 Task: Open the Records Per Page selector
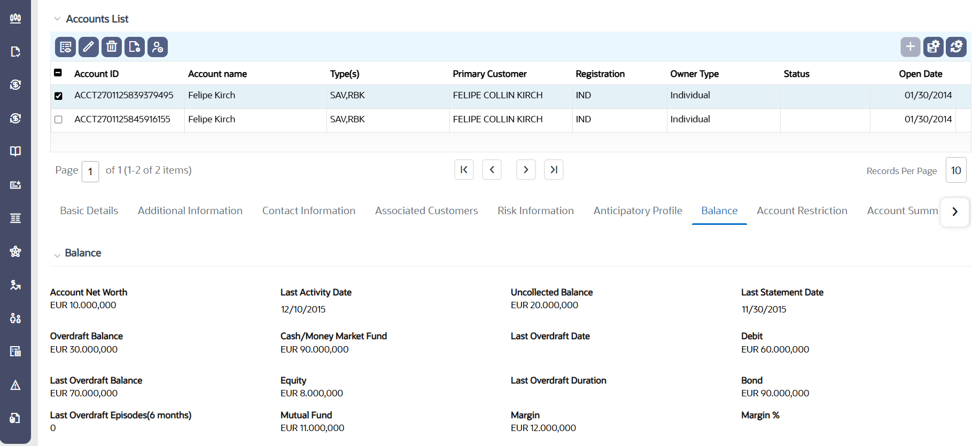coord(956,170)
